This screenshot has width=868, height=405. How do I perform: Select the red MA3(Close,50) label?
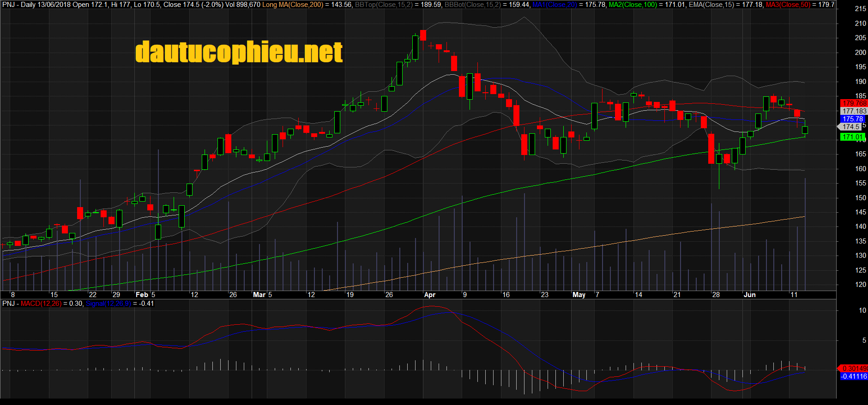pos(788,5)
